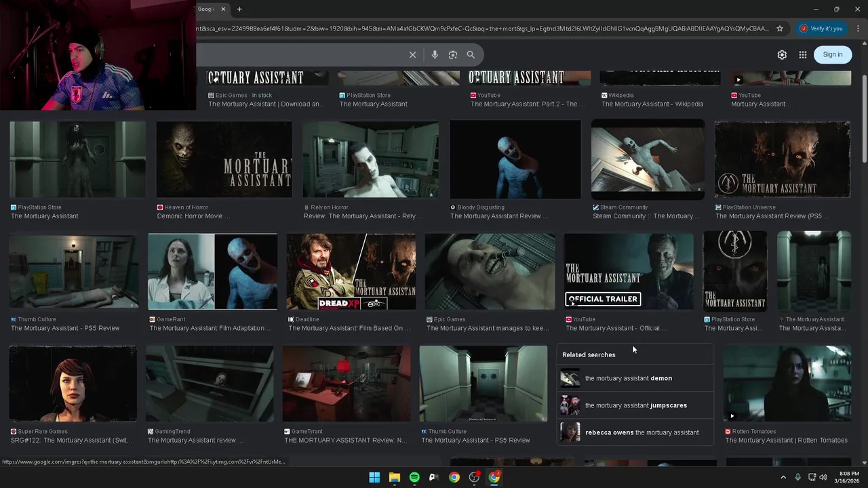Click the Windows Start button

point(374,477)
